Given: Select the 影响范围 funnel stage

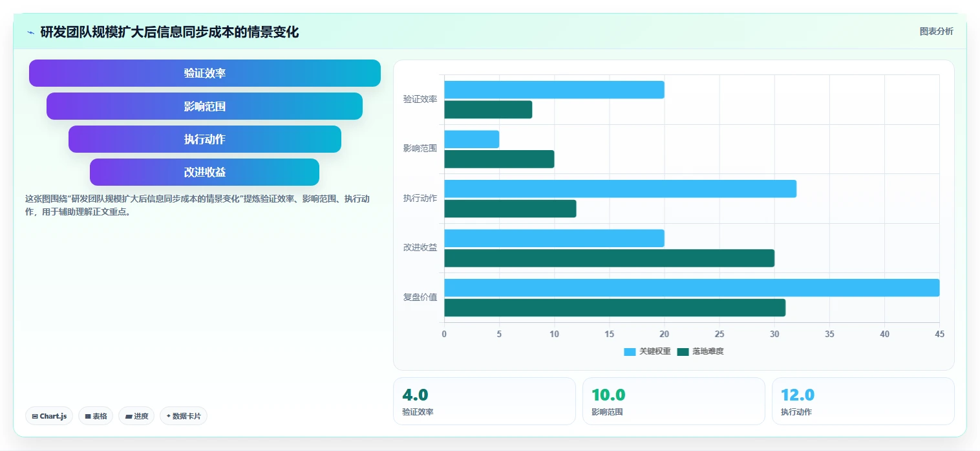Looking at the screenshot, I should 204,106.
